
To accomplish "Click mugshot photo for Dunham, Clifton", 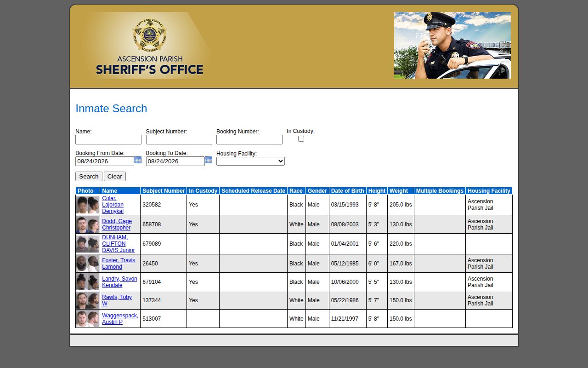I will (x=88, y=244).
